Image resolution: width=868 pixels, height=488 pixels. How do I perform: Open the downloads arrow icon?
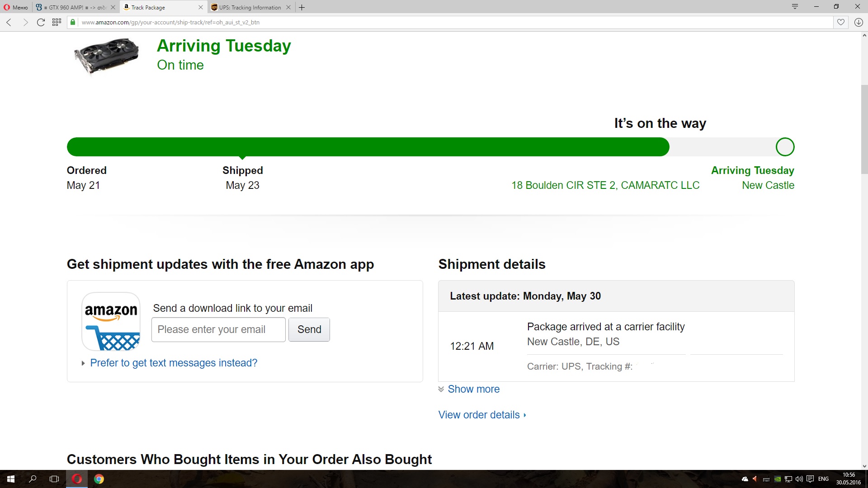[859, 22]
